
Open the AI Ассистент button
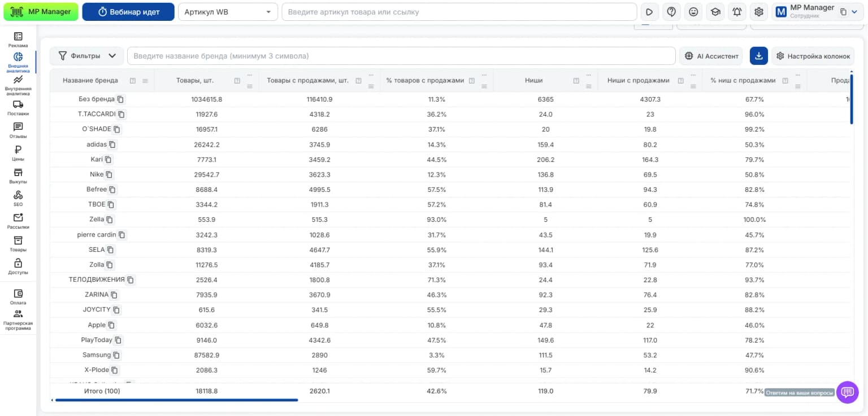tap(712, 56)
